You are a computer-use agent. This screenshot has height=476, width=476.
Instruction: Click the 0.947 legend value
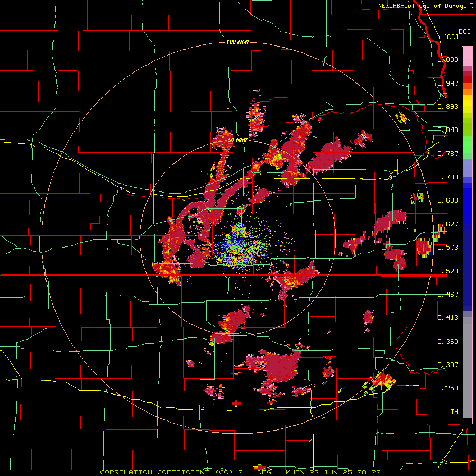coord(448,83)
